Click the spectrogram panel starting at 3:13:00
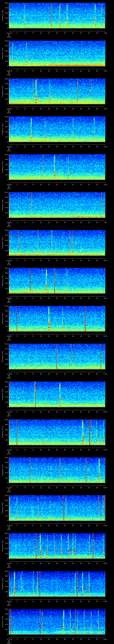This screenshot has width=114, height=644. [x=57, y=470]
